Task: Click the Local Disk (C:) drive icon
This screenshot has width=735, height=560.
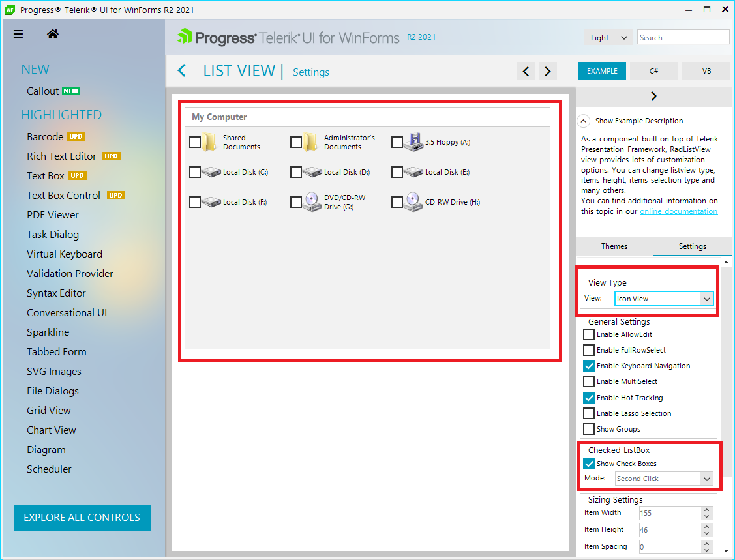Action: pyautogui.click(x=211, y=172)
